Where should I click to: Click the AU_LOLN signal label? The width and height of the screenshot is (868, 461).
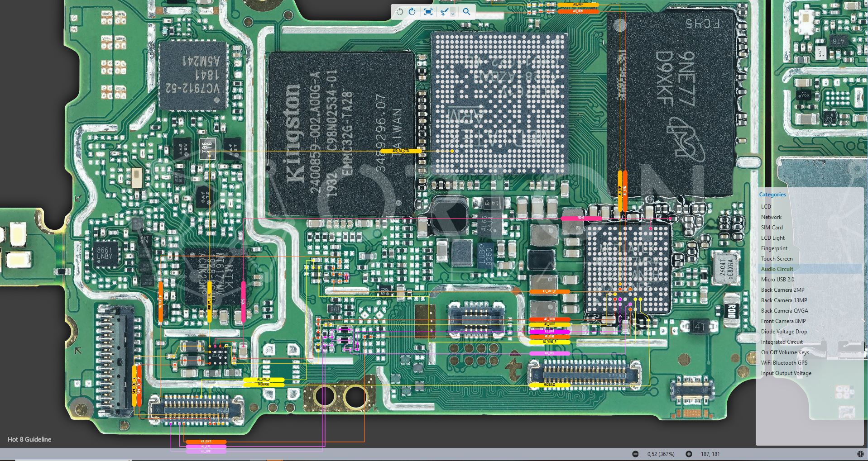pos(549,319)
